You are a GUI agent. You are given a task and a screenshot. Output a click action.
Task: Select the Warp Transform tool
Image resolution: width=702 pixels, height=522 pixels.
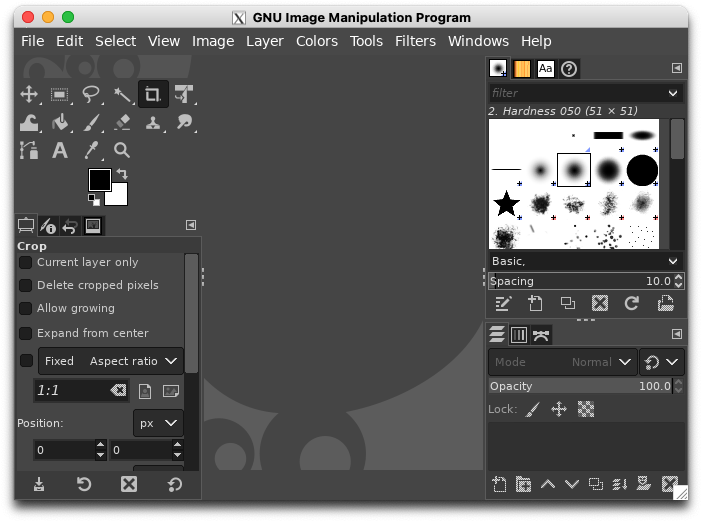(x=29, y=122)
